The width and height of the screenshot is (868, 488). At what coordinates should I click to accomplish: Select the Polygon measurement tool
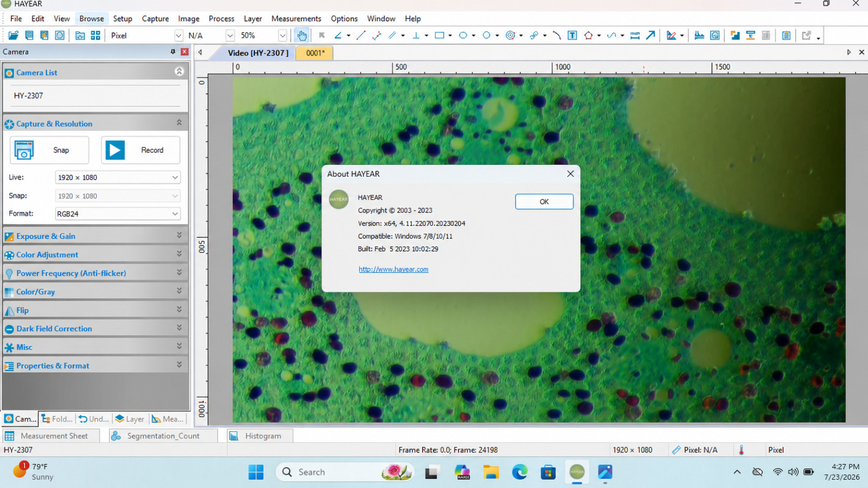[588, 35]
